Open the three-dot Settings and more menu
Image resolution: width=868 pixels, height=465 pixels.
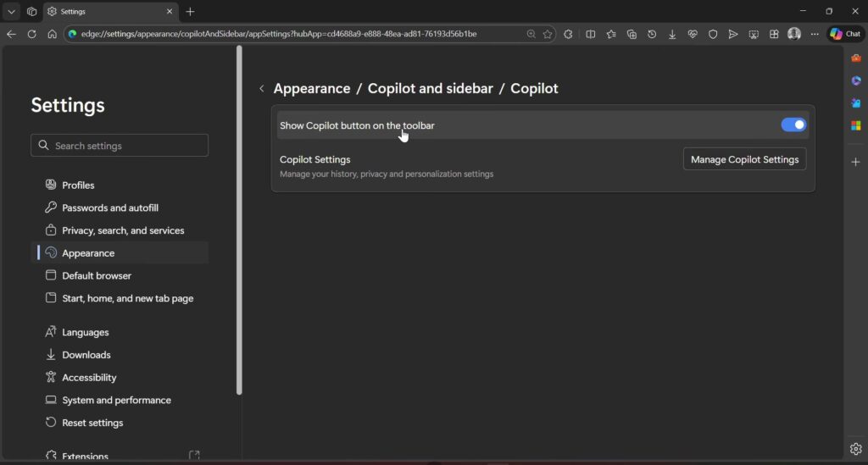(815, 34)
